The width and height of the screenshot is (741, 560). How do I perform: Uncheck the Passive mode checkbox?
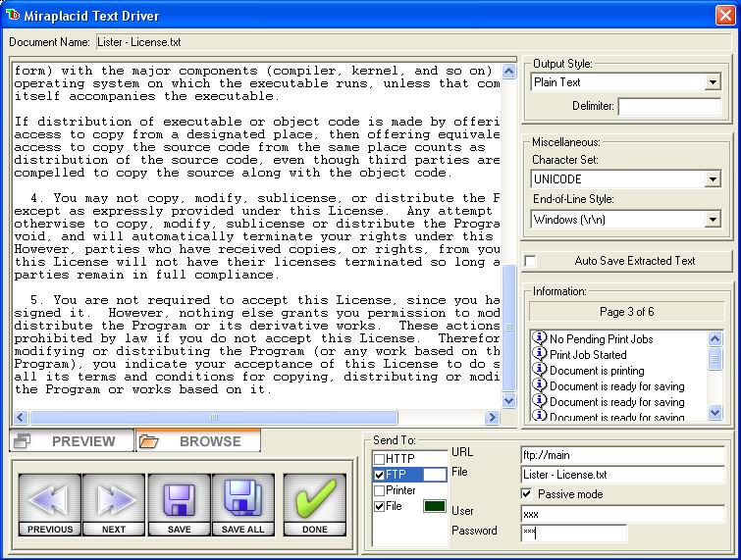(527, 494)
